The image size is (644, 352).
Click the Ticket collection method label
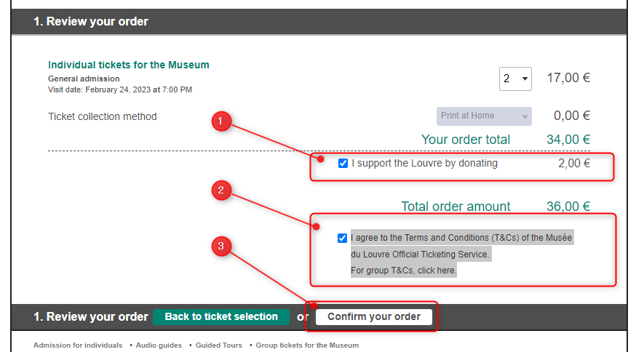103,116
